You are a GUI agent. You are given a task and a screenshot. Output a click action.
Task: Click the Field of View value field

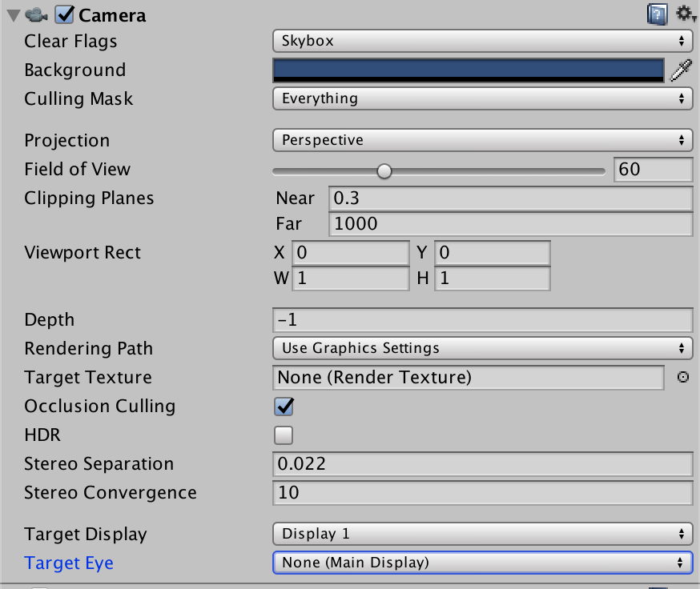653,170
